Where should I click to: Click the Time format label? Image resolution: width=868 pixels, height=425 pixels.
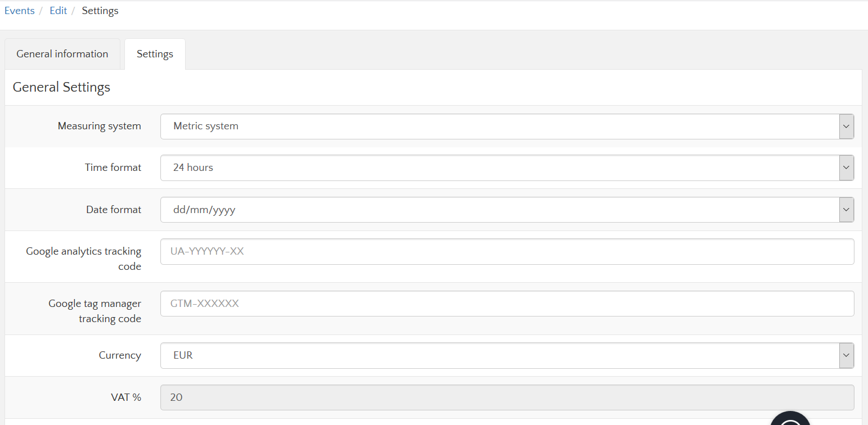pos(113,168)
